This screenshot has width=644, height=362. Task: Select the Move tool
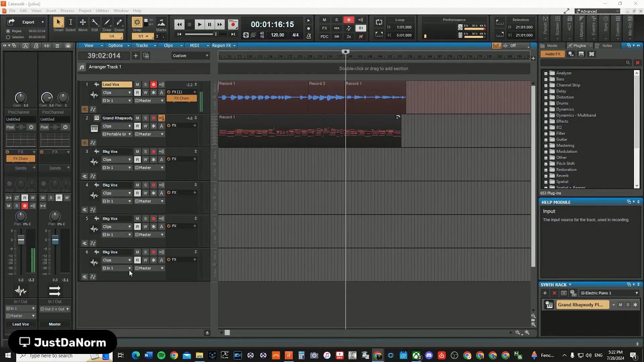(x=83, y=22)
